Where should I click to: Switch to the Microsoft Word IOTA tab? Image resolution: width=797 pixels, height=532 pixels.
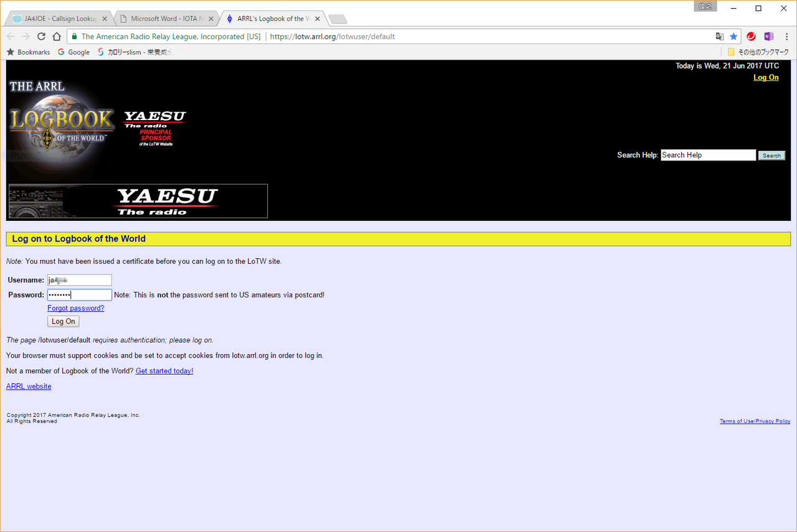coord(166,19)
